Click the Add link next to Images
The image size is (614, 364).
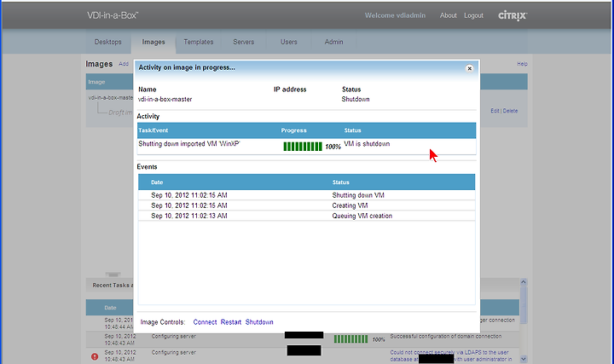point(124,64)
